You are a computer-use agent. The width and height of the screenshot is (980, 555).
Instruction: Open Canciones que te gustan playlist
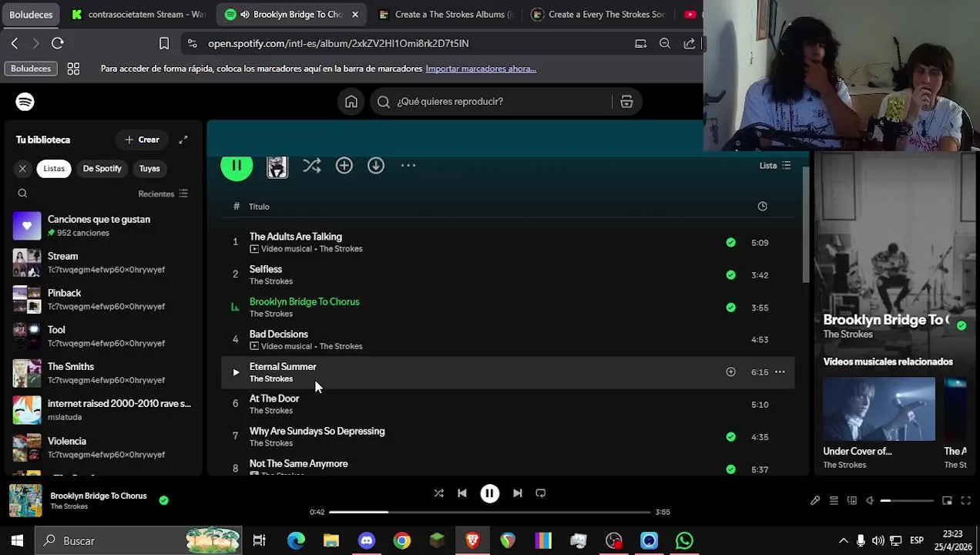tap(104, 226)
